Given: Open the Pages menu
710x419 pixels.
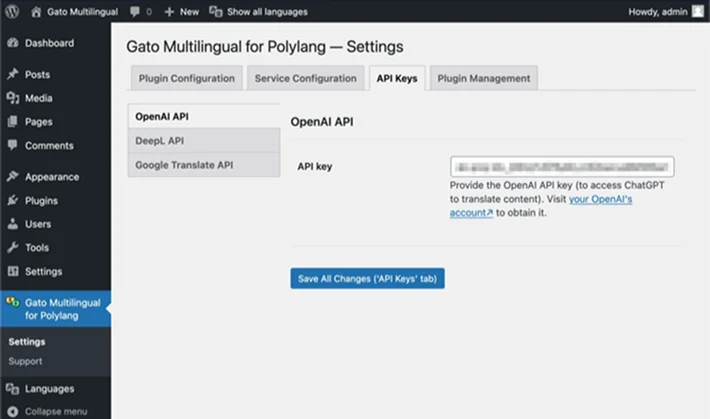Looking at the screenshot, I should 38,122.
